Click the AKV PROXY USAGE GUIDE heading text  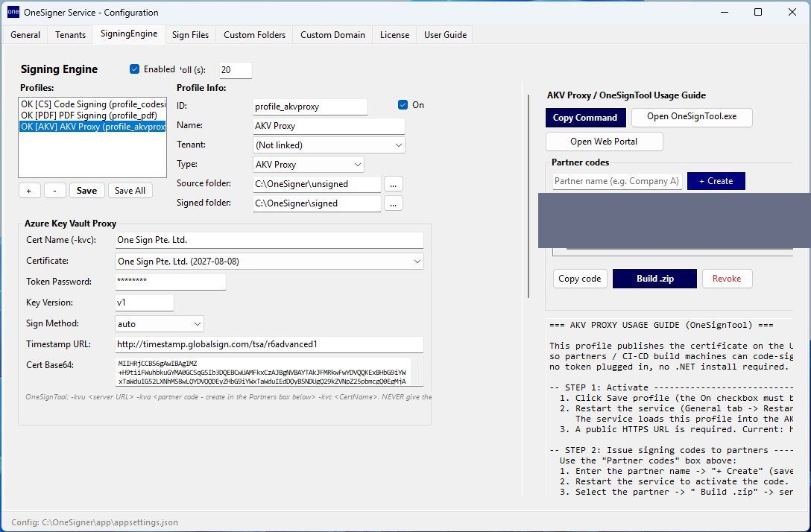tap(661, 325)
